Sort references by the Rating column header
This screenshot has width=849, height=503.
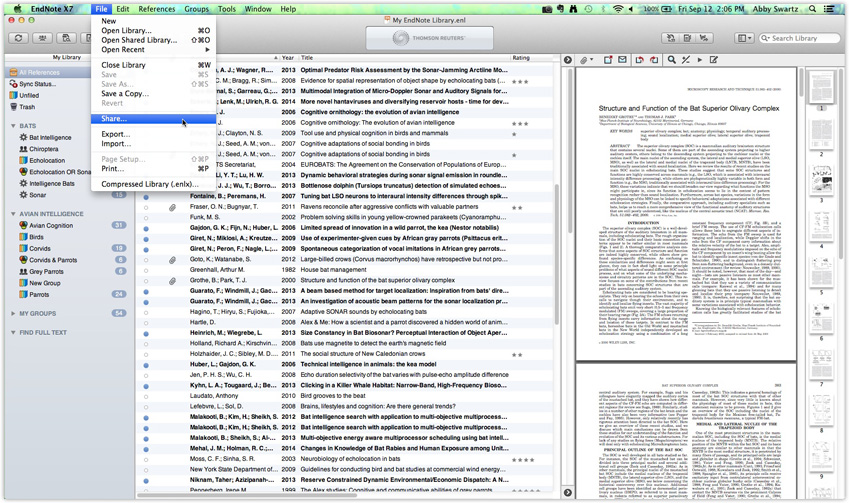[521, 58]
